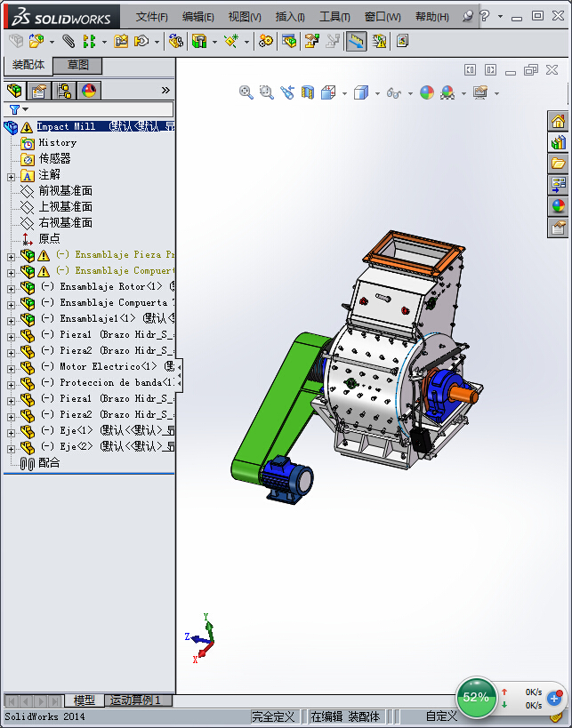Open the 视图(V) menu
Image resolution: width=572 pixels, height=728 pixels.
tap(245, 17)
